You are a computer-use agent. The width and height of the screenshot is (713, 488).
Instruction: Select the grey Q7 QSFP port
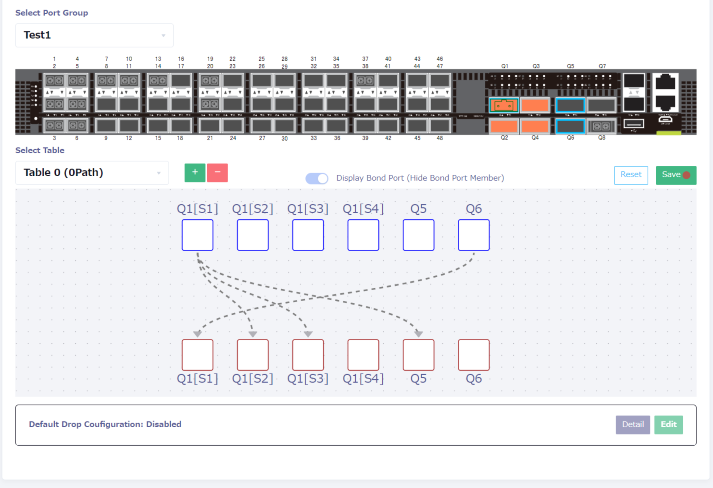click(x=602, y=106)
